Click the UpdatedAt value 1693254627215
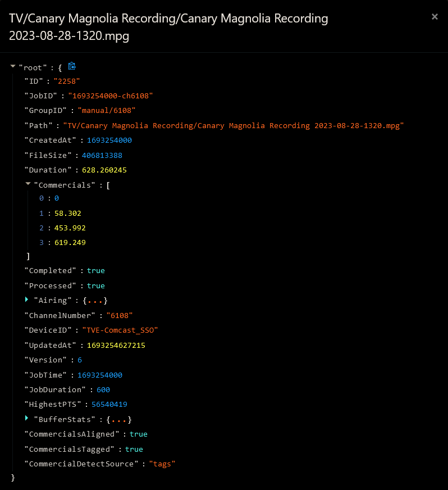 tap(116, 345)
